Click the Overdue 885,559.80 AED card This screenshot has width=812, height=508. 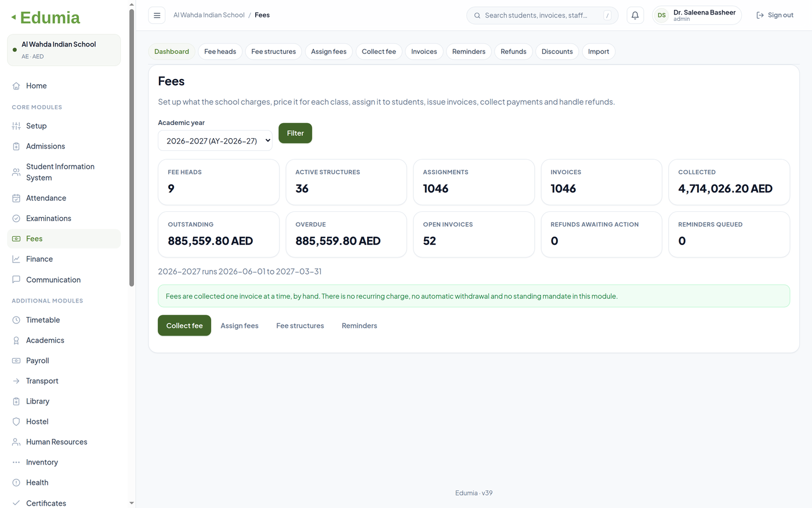coord(346,235)
